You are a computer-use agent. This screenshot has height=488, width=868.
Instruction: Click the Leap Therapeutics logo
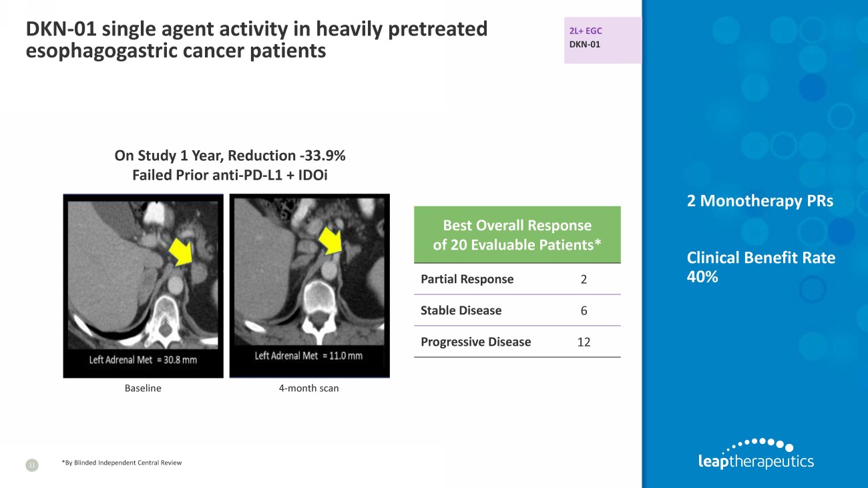coord(755,461)
